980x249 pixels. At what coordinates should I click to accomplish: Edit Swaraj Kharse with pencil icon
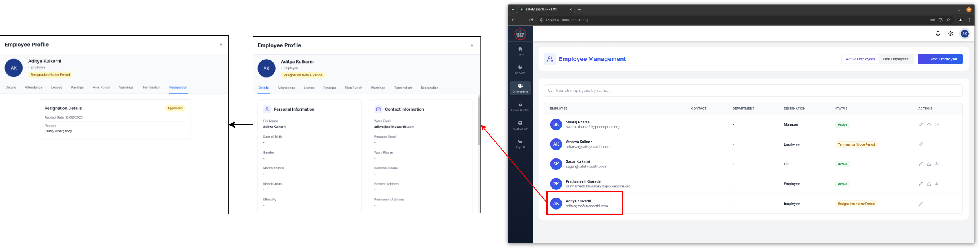(x=920, y=124)
